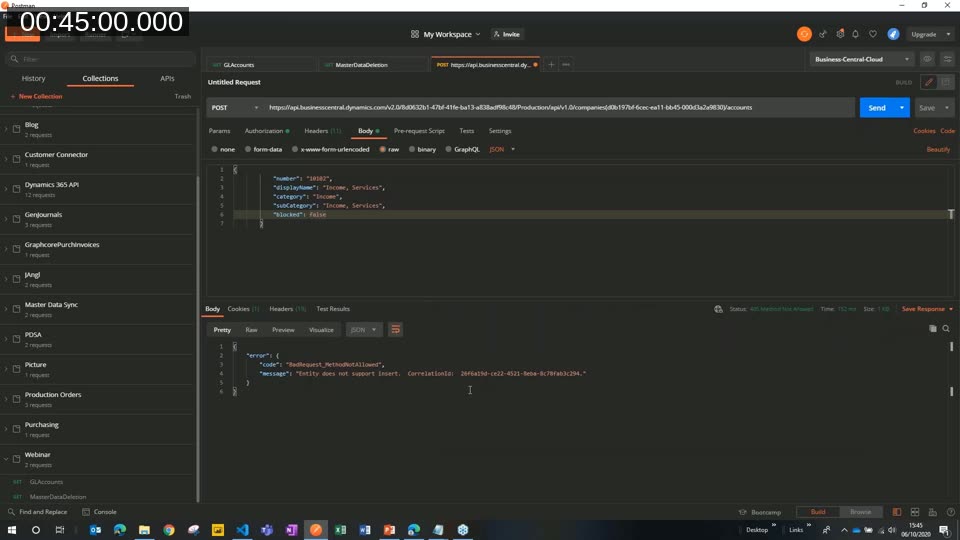The height and width of the screenshot is (540, 960).
Task: Click the sidebar Filter search field
Action: [100, 59]
